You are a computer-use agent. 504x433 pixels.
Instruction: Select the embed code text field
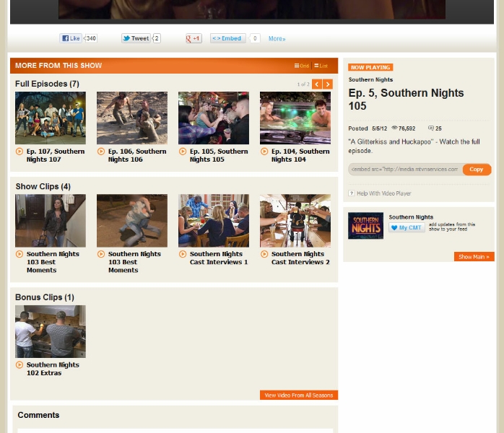(x=404, y=170)
